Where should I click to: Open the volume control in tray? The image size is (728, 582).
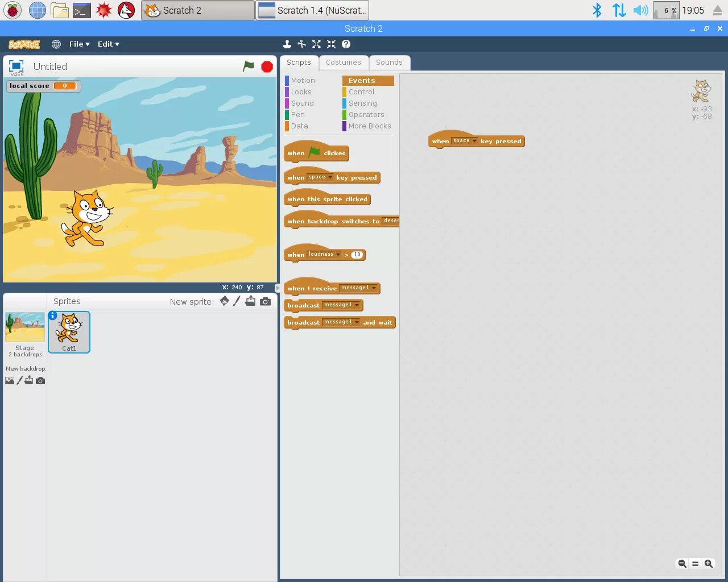click(x=640, y=10)
